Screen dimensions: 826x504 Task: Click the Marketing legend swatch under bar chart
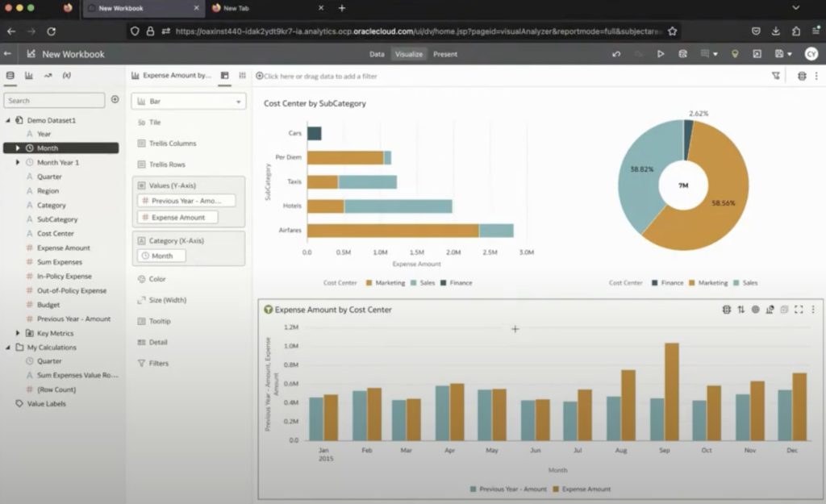369,283
